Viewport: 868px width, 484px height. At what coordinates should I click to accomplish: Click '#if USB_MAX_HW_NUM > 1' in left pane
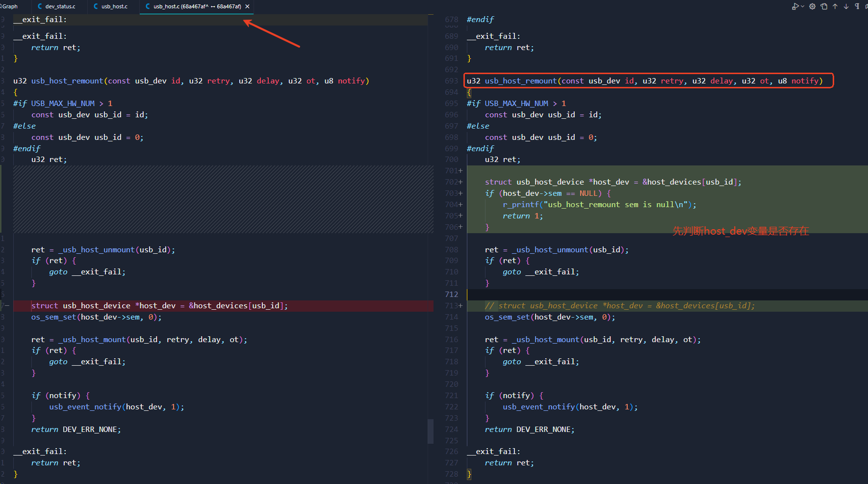(x=63, y=104)
